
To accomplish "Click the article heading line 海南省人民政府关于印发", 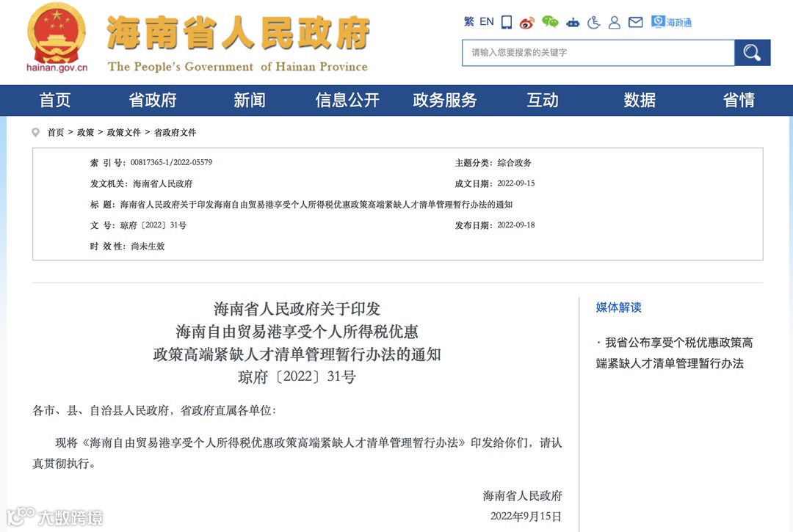I will pyautogui.click(x=297, y=309).
